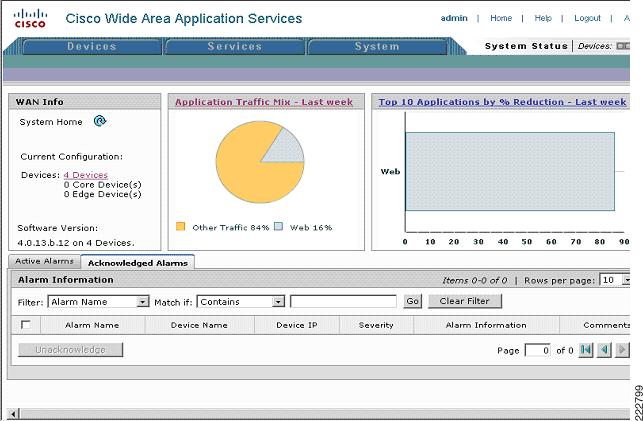
Task: Switch to the Active Alarms tab
Action: [x=44, y=261]
